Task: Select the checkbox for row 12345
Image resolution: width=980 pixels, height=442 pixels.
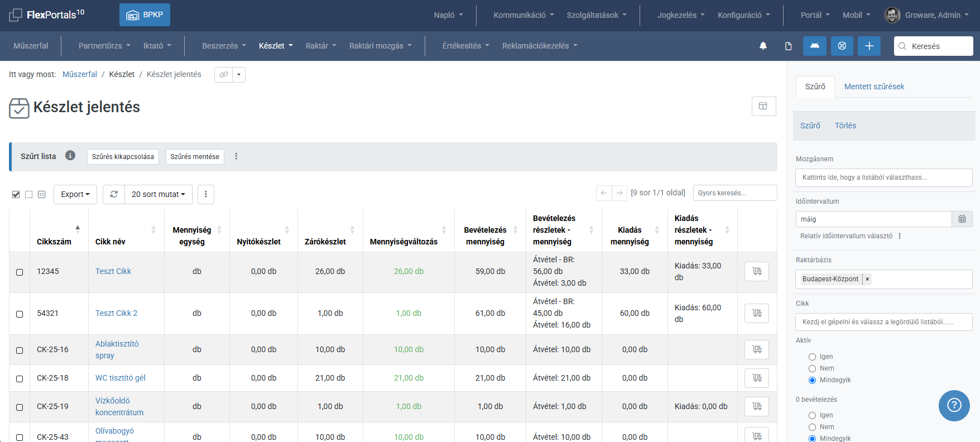Action: point(20,272)
